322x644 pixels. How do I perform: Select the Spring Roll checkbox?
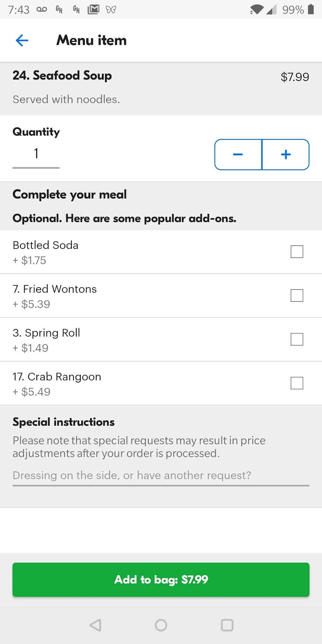[297, 339]
